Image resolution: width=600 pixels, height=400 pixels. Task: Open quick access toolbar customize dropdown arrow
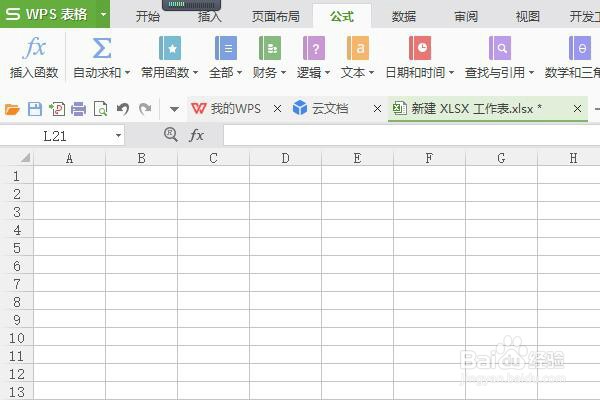tap(174, 109)
